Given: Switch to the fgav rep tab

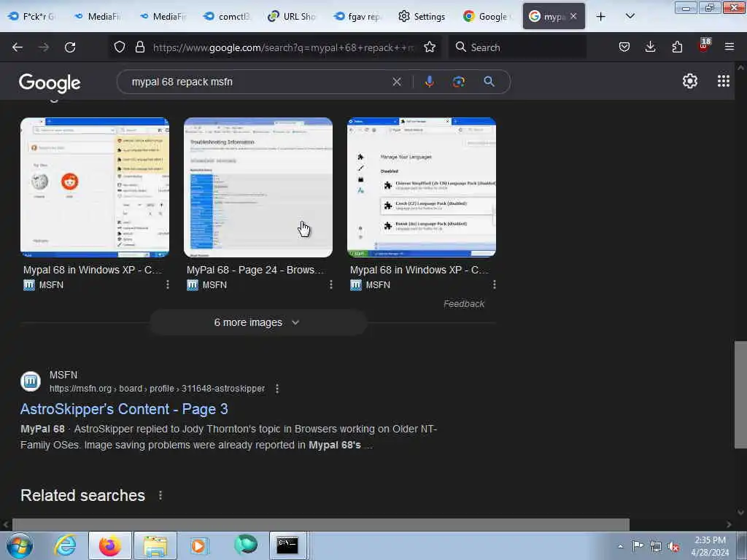Looking at the screenshot, I should click(x=357, y=16).
